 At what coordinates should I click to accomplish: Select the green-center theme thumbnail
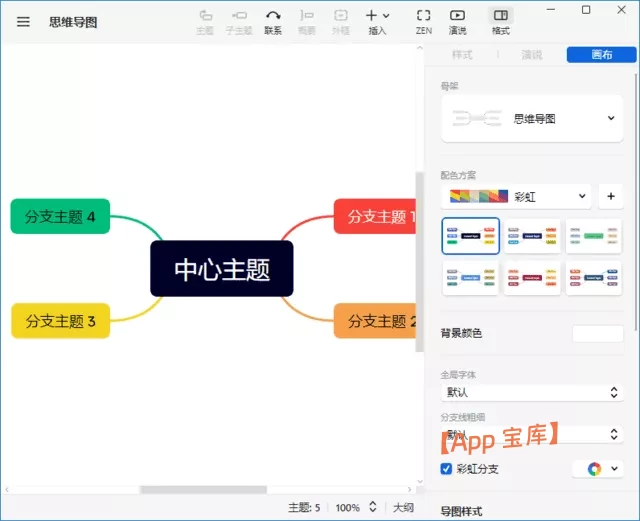click(x=593, y=236)
